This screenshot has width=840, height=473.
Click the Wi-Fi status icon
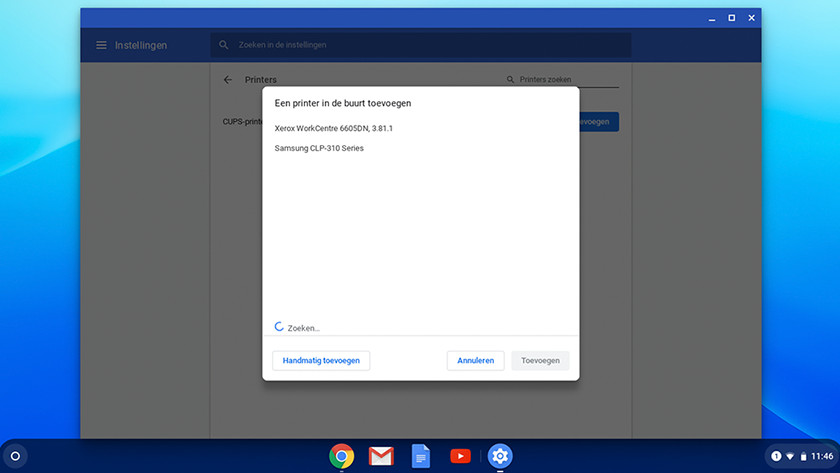coord(790,456)
